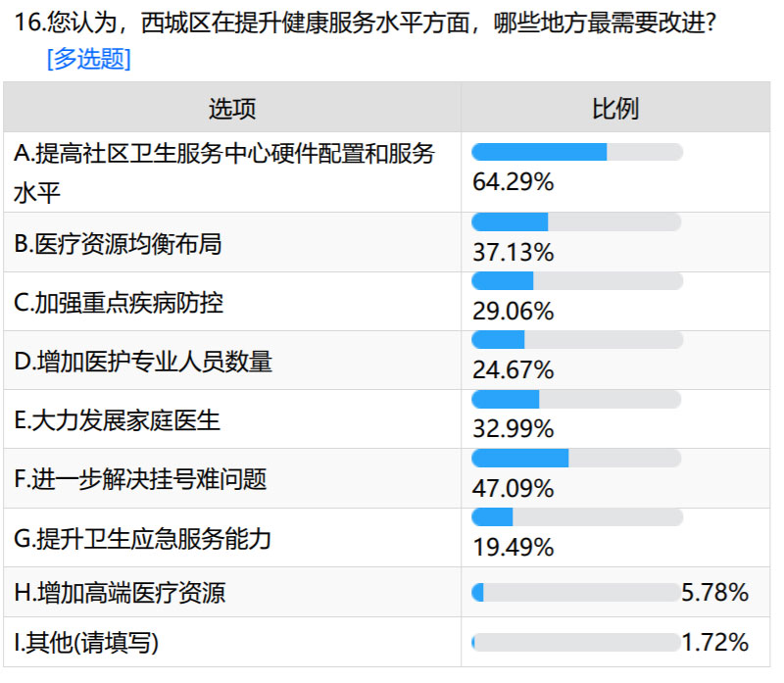Viewport: 784px width, 683px height.
Task: Click the 47.09% progress bar
Action: coord(576,458)
